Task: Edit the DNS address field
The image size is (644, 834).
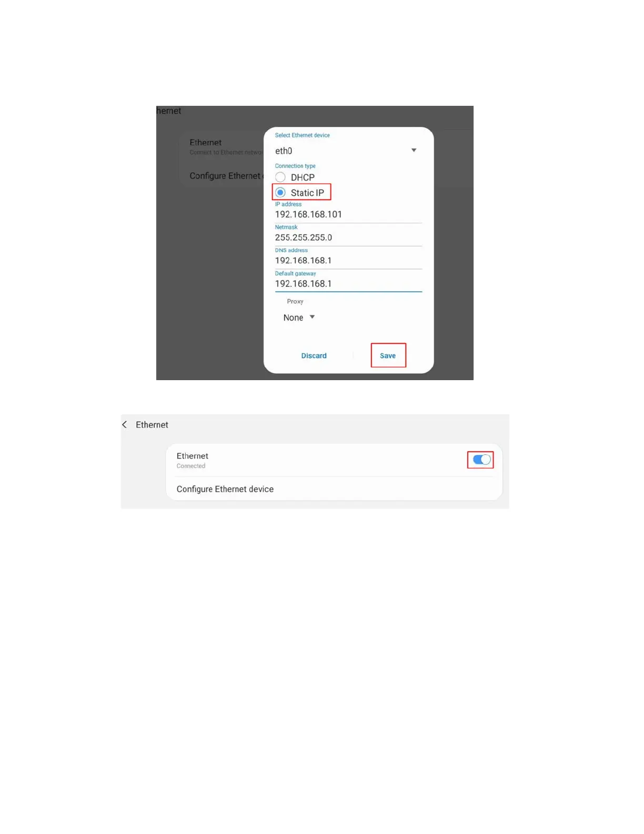Action: 348,261
